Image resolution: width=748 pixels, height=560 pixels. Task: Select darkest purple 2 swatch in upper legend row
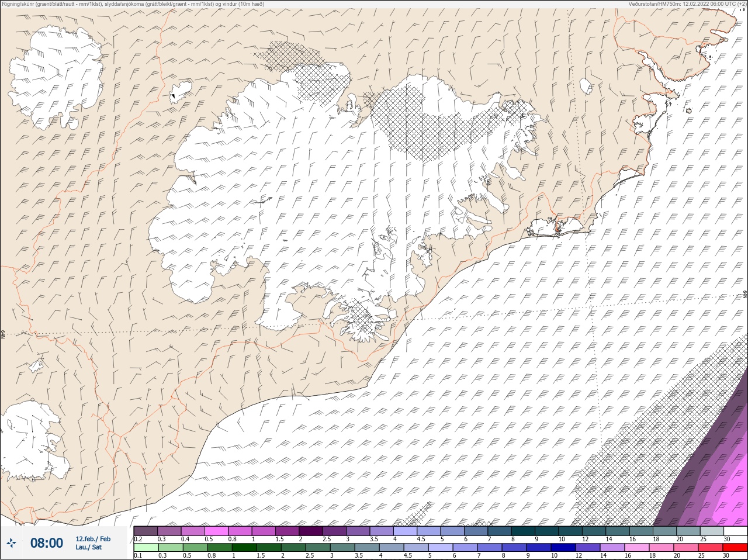point(311,531)
